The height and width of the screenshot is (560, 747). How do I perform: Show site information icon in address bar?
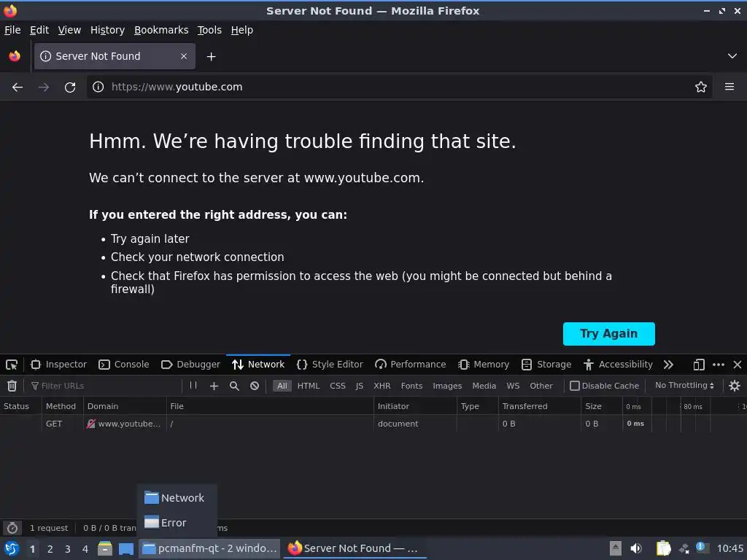click(98, 87)
